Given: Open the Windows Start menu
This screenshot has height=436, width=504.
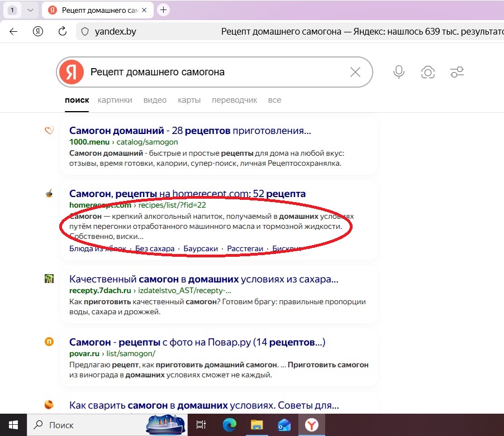Looking at the screenshot, I should coord(13,425).
